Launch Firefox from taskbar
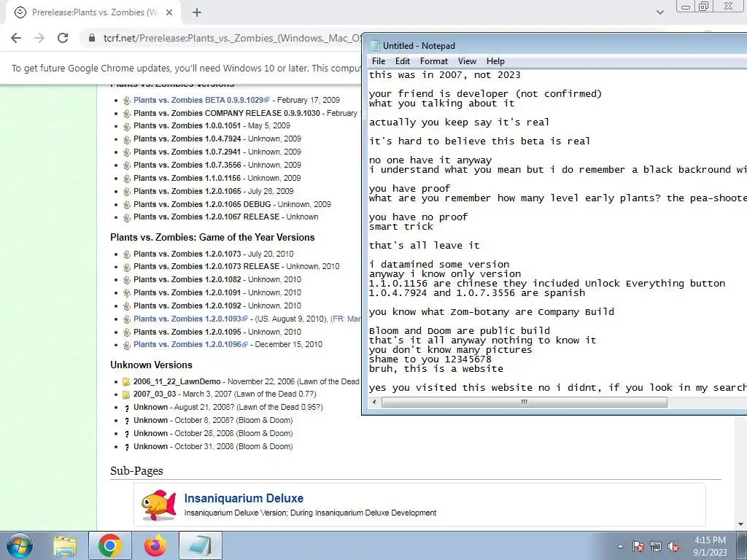 (x=155, y=545)
